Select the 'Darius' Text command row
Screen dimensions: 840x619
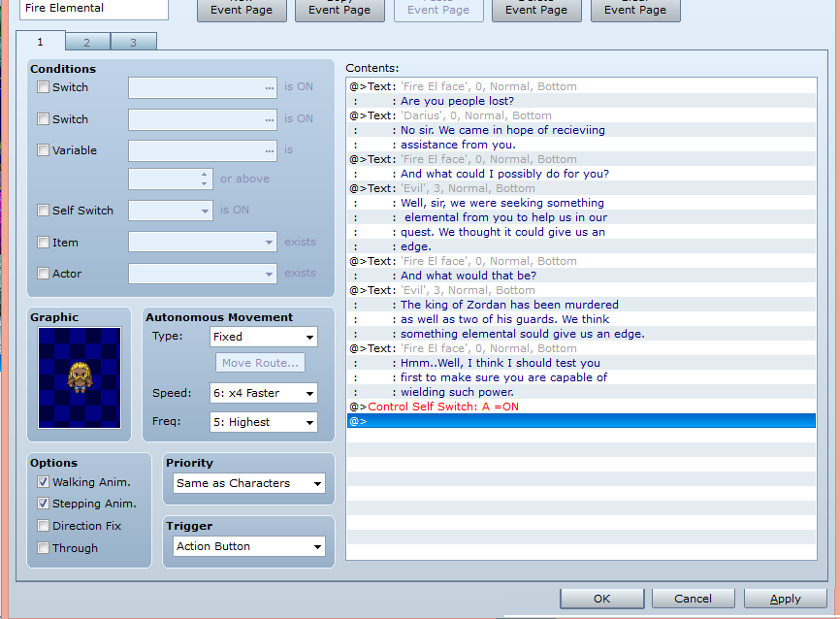point(581,115)
